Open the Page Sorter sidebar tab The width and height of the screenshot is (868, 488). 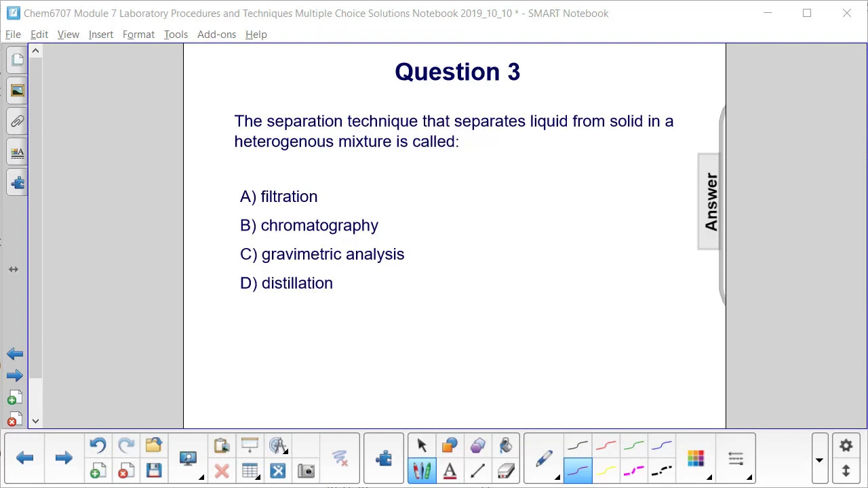[x=18, y=60]
